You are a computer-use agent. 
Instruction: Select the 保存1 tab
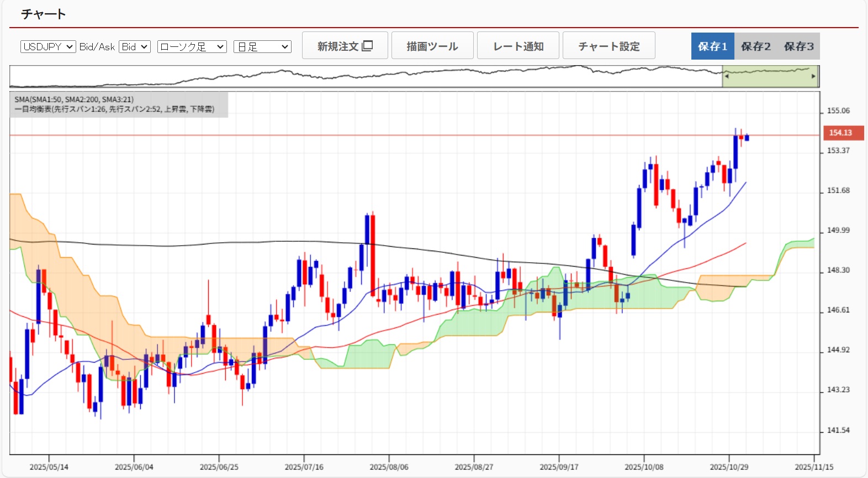712,46
